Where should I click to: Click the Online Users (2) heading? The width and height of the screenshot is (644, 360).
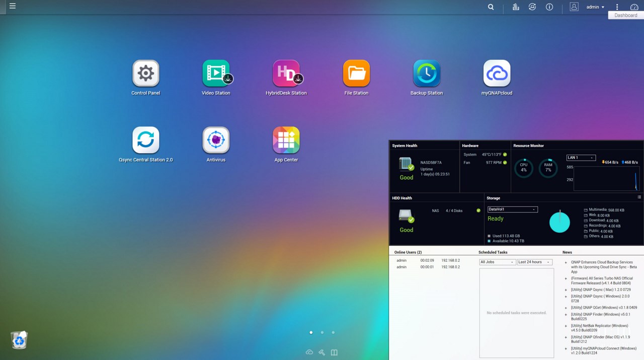pyautogui.click(x=408, y=252)
